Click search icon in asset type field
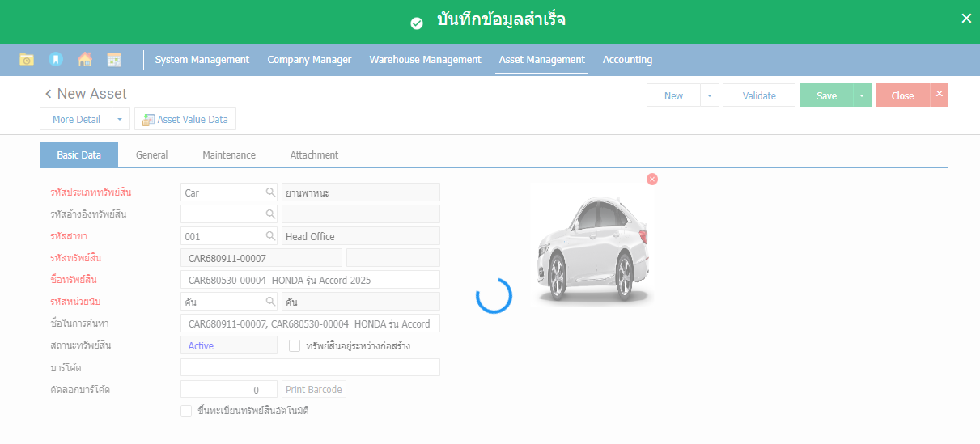 point(270,192)
